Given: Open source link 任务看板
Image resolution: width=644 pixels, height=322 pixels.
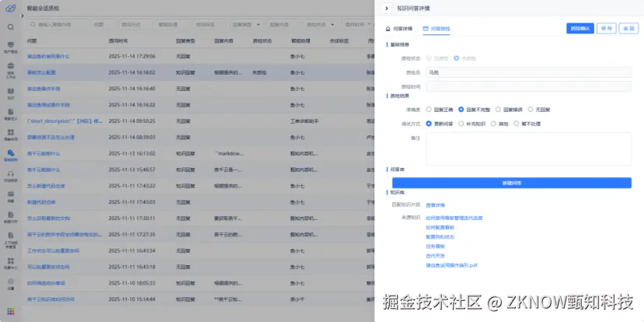Looking at the screenshot, I should point(435,247).
